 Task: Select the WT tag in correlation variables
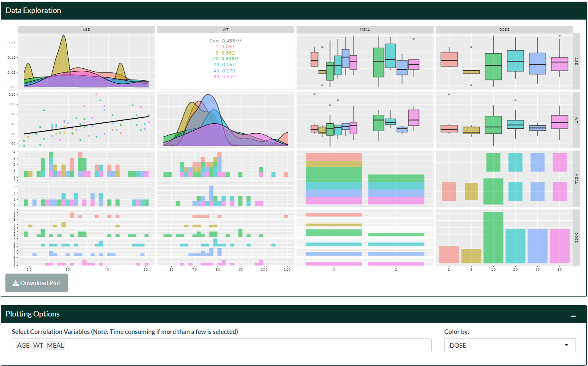click(38, 345)
